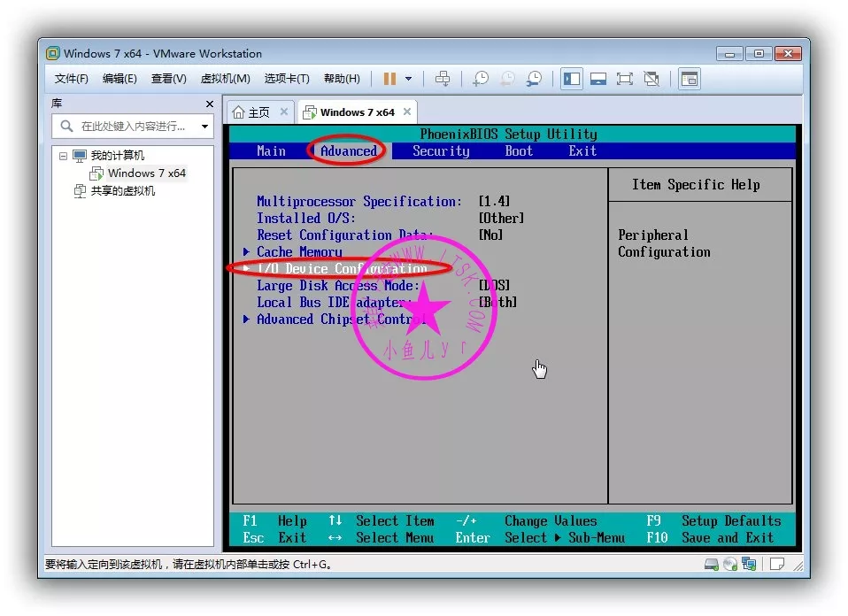
Task: Click the network adapter status icon
Action: (x=749, y=564)
